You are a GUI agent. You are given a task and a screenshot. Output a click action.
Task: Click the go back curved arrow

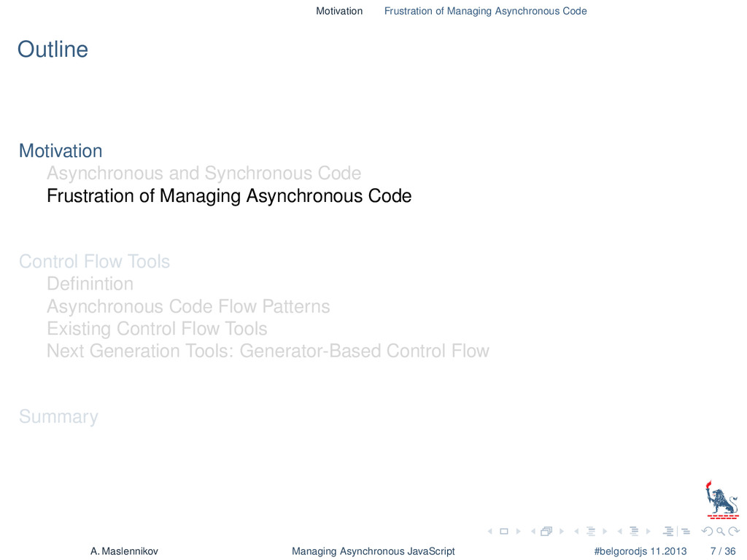[708, 531]
